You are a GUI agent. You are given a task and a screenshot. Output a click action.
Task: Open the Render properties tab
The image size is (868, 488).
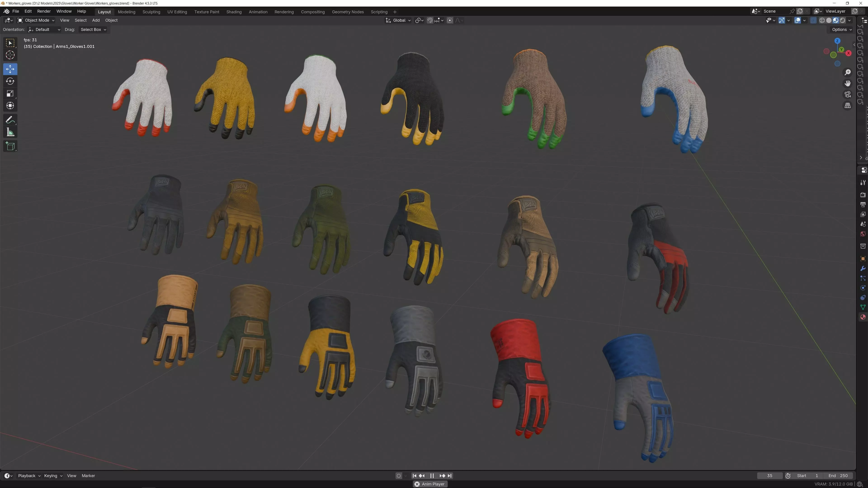(x=863, y=195)
